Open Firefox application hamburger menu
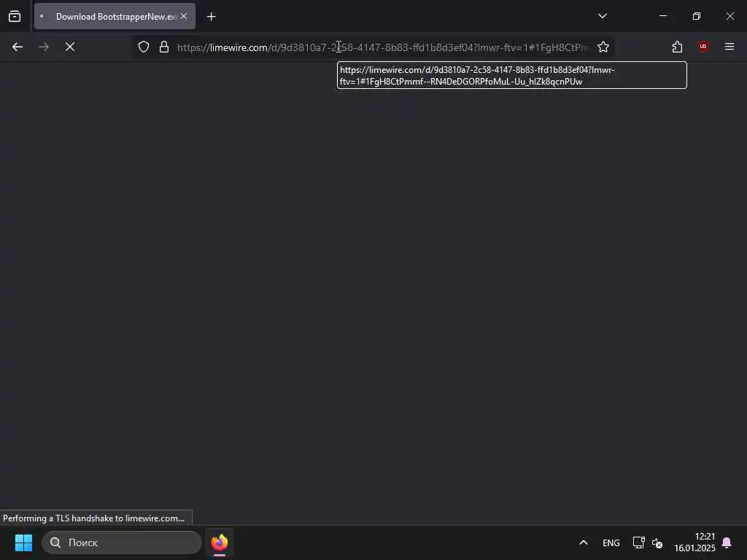Screen dimensions: 747x560 729,47
